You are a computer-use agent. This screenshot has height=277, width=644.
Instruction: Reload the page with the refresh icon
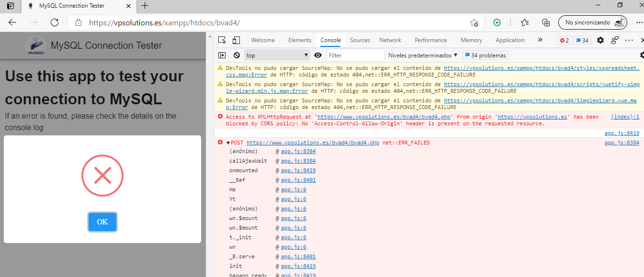coord(55,22)
